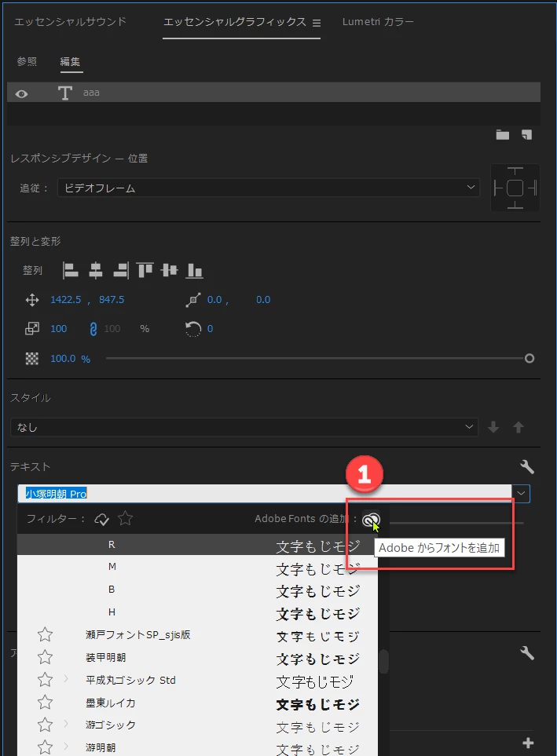Click the anchor point icon
This screenshot has height=756, width=557.
pos(192,300)
